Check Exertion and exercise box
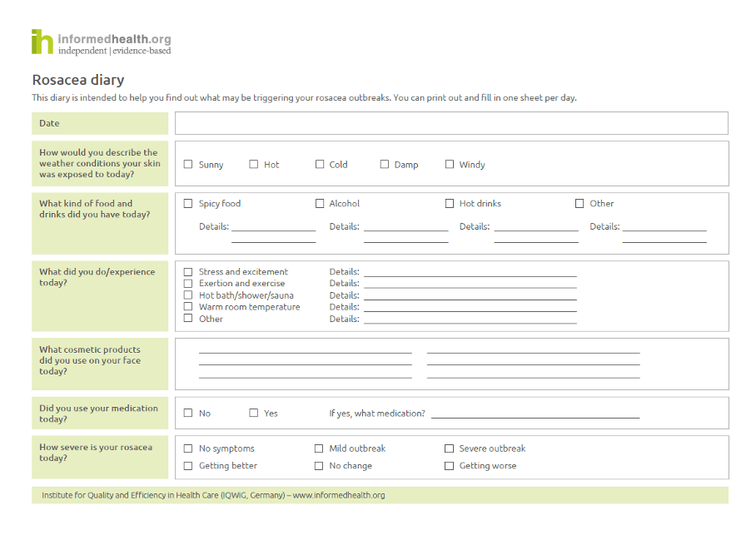Screen dimensions: 756x535 (x=188, y=284)
